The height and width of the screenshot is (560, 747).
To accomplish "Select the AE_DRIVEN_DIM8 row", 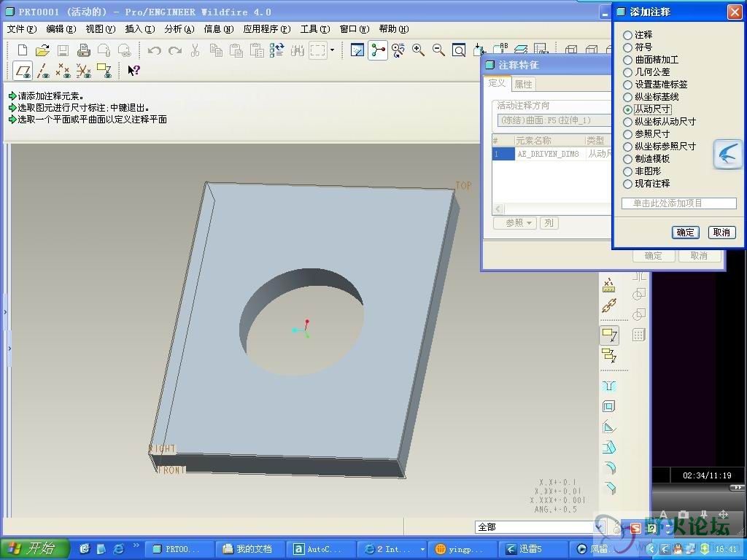I will [552, 154].
